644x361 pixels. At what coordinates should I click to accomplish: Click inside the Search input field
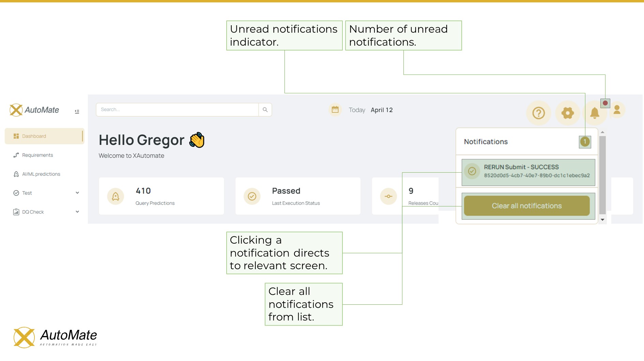click(177, 110)
